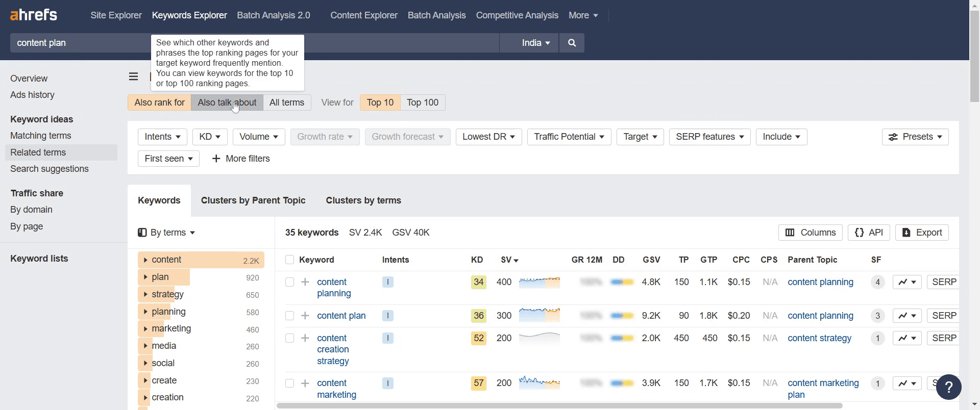
Task: Select all keywords header checkbox
Action: 290,260
